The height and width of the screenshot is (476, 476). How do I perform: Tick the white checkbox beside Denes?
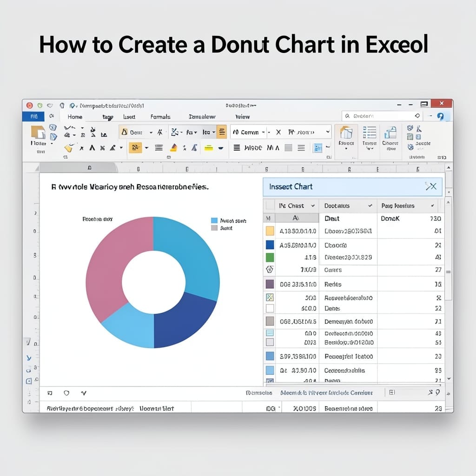(270, 309)
